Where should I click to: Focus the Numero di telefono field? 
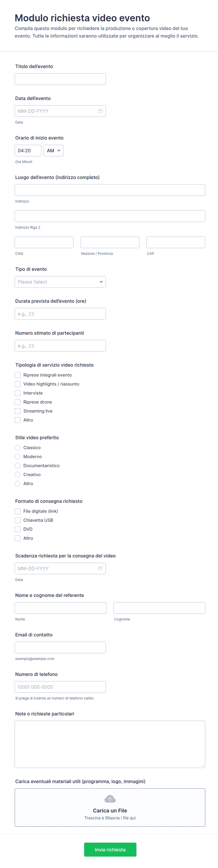60,687
